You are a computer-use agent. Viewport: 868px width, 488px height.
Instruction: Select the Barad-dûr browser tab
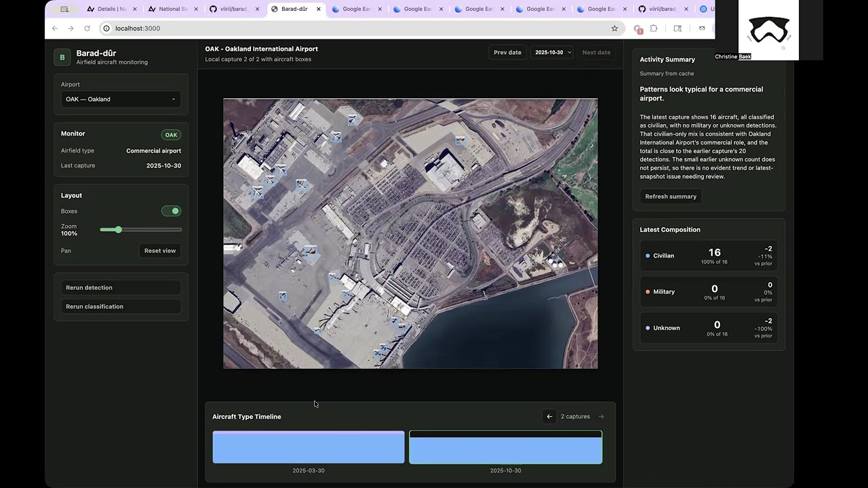click(x=294, y=9)
